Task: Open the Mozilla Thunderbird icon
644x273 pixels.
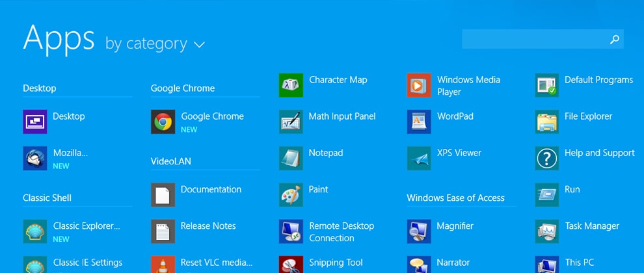Action: click(35, 158)
